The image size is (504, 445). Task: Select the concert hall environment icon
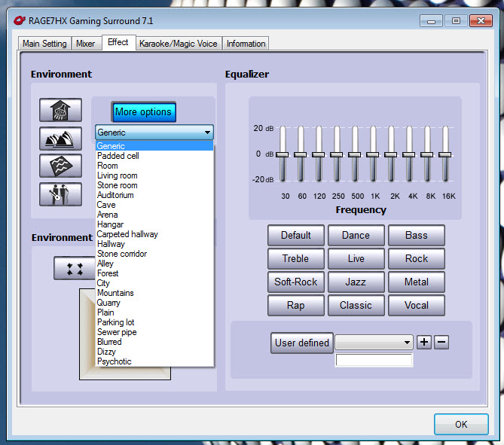coord(60,138)
